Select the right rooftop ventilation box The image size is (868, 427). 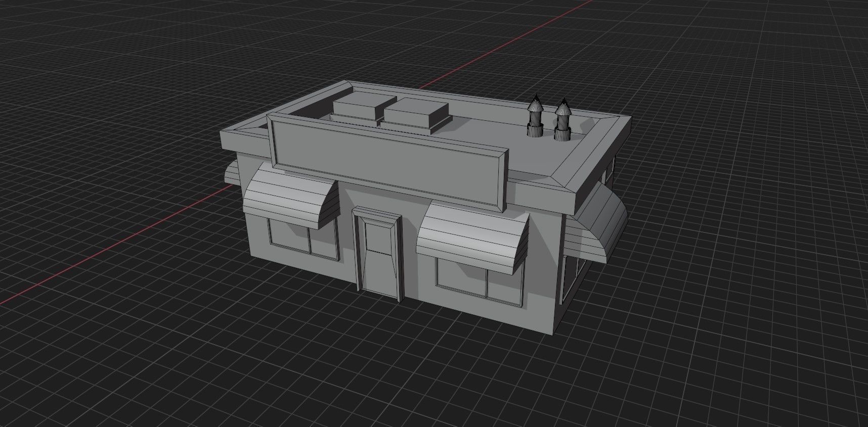coord(416,115)
